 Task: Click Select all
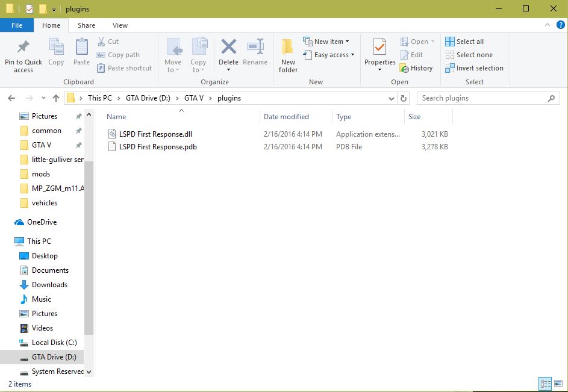coord(464,42)
